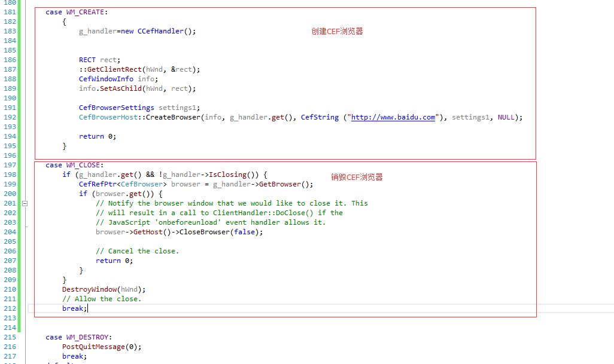Click the GetHost method call
Image resolution: width=614 pixels, height=364 pixels.
pyautogui.click(x=148, y=233)
